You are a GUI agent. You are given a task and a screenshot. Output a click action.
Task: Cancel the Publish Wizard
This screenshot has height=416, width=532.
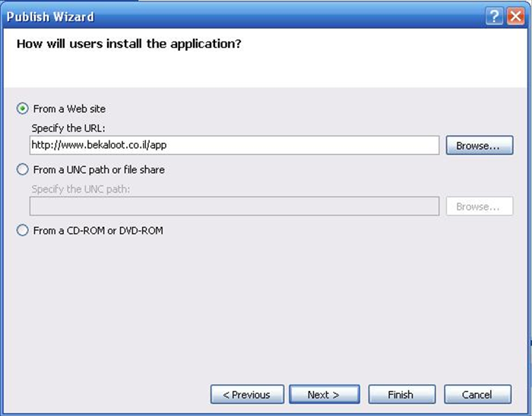478,394
